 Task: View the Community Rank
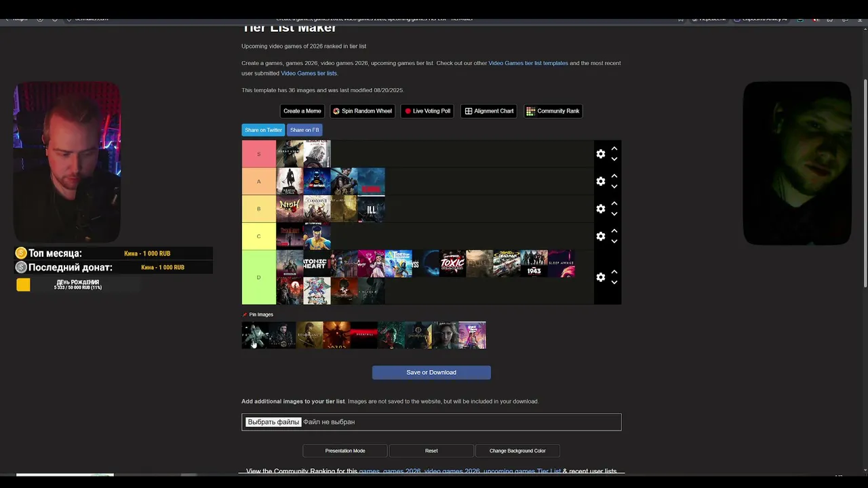point(553,111)
